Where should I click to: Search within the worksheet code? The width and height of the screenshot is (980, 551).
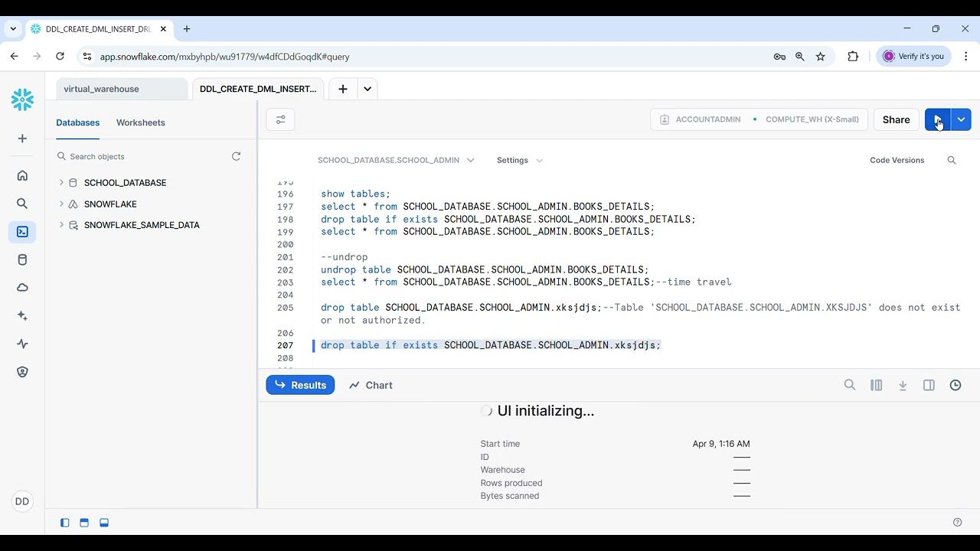[952, 160]
